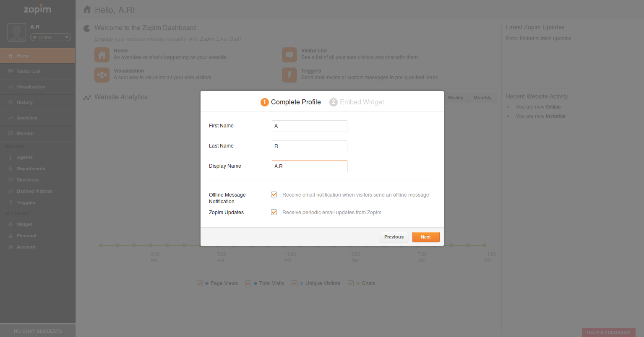Open Help & Feedback button
The height and width of the screenshot is (337, 644).
click(608, 332)
